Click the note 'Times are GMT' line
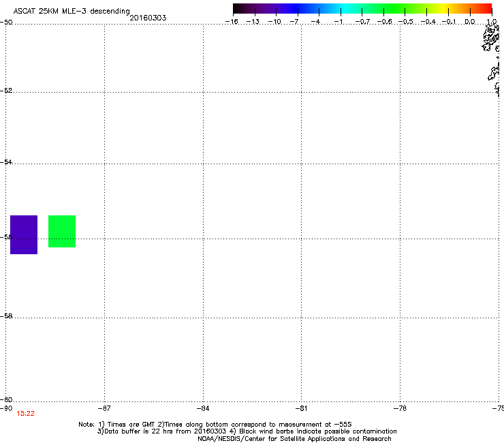The image size is (504, 443). pyautogui.click(x=215, y=425)
